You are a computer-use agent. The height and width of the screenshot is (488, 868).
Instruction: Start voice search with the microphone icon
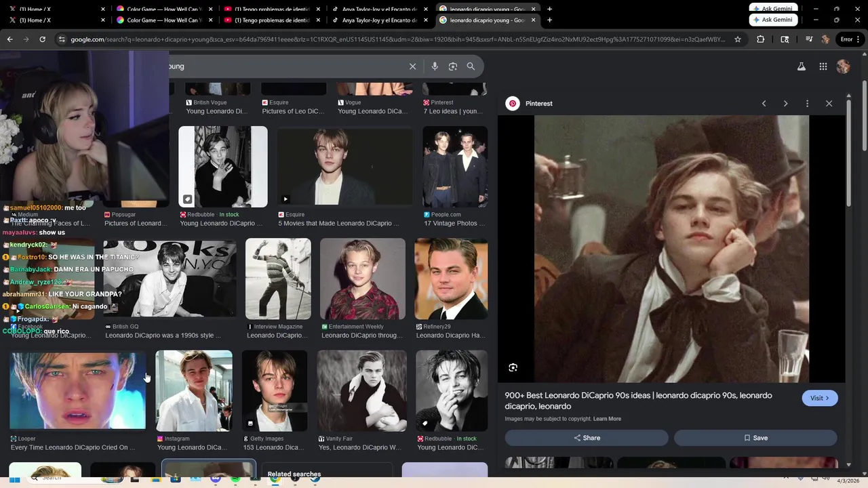click(435, 66)
